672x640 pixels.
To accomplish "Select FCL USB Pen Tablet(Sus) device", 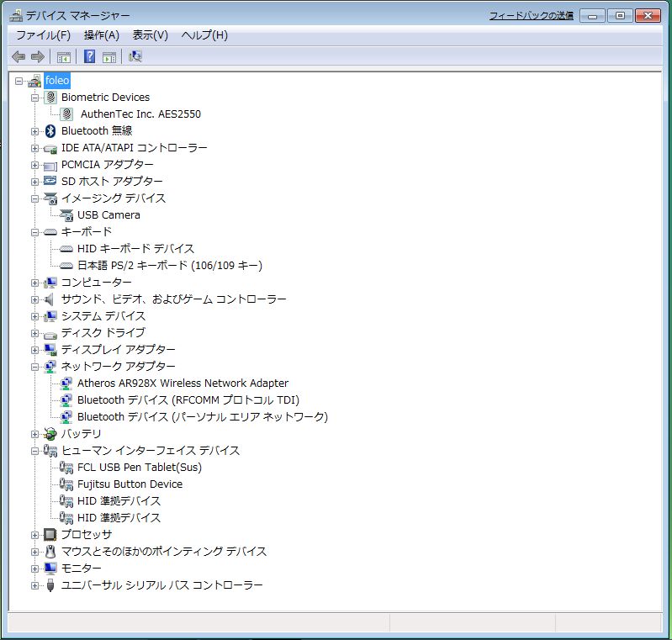I will pos(139,468).
